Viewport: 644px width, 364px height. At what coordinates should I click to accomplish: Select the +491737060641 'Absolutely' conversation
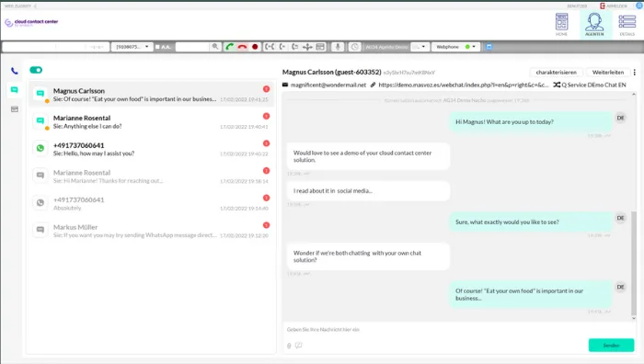click(x=151, y=203)
